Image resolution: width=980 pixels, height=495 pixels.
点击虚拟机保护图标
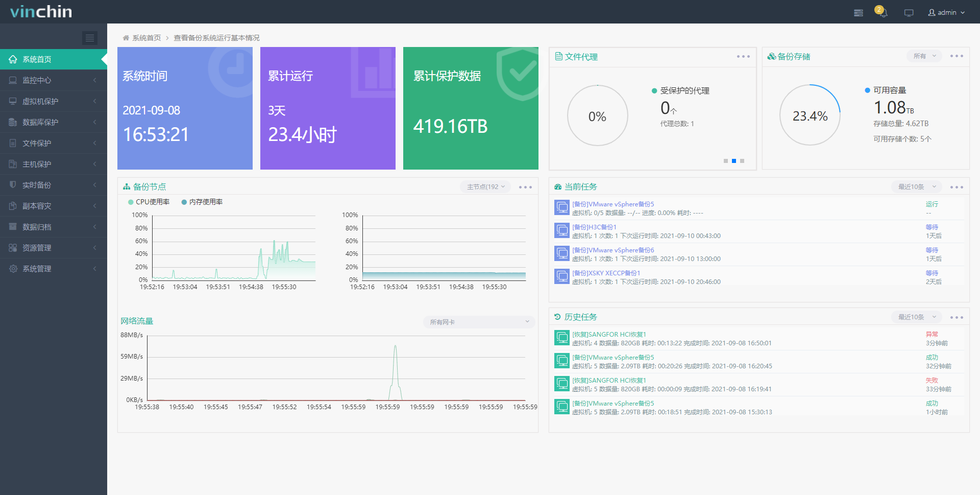pos(13,101)
